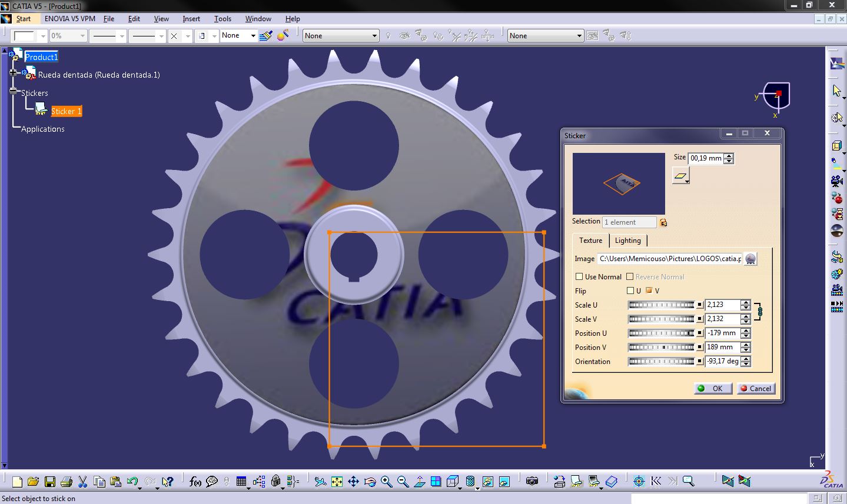
Task: Click the Zoom Out magnifier
Action: click(x=403, y=482)
